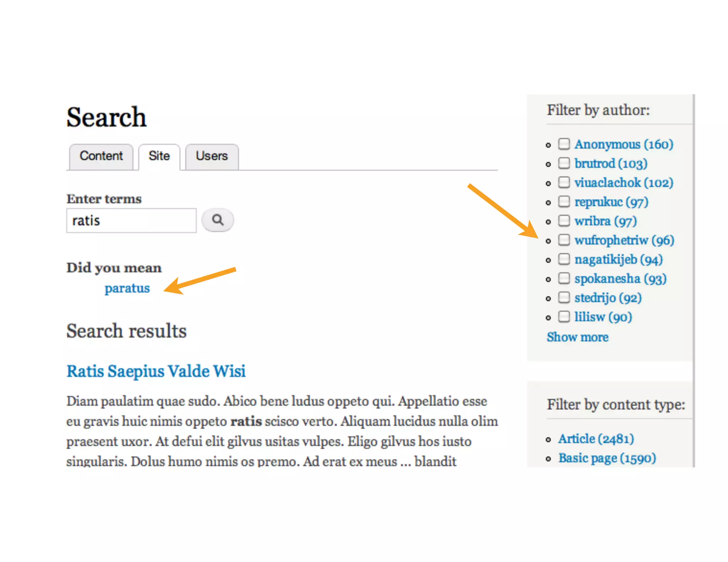
Task: Check the stedrijo author checkbox
Action: [564, 297]
